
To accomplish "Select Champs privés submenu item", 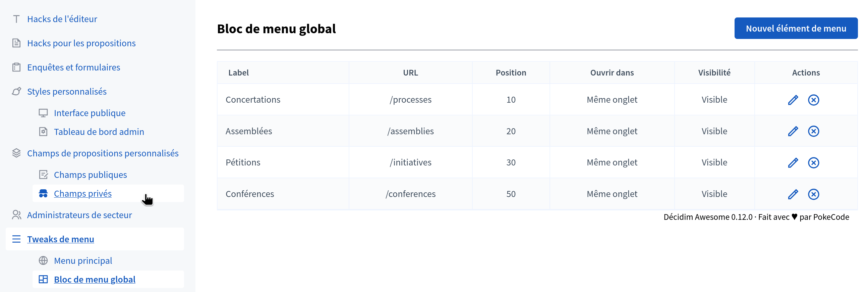I will (82, 194).
